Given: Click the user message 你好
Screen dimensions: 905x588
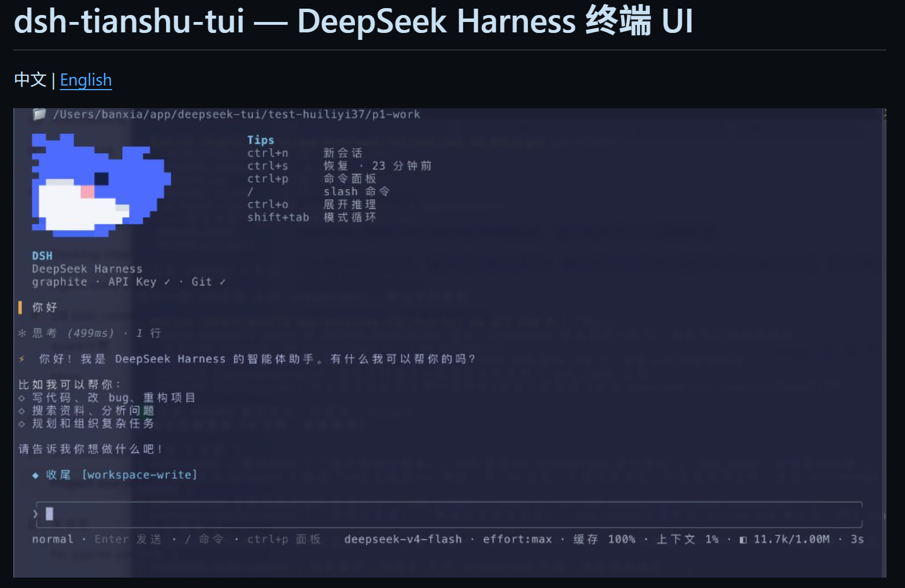Looking at the screenshot, I should pyautogui.click(x=45, y=307).
